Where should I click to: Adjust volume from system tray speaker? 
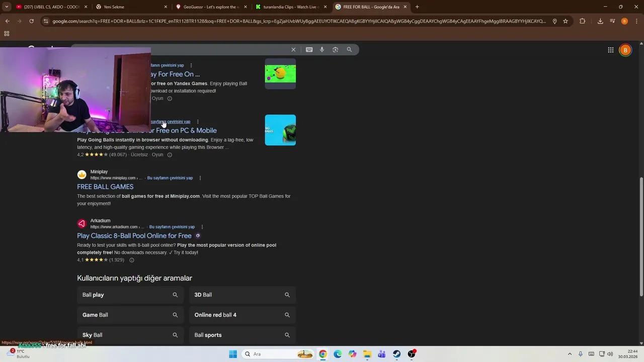point(610,354)
